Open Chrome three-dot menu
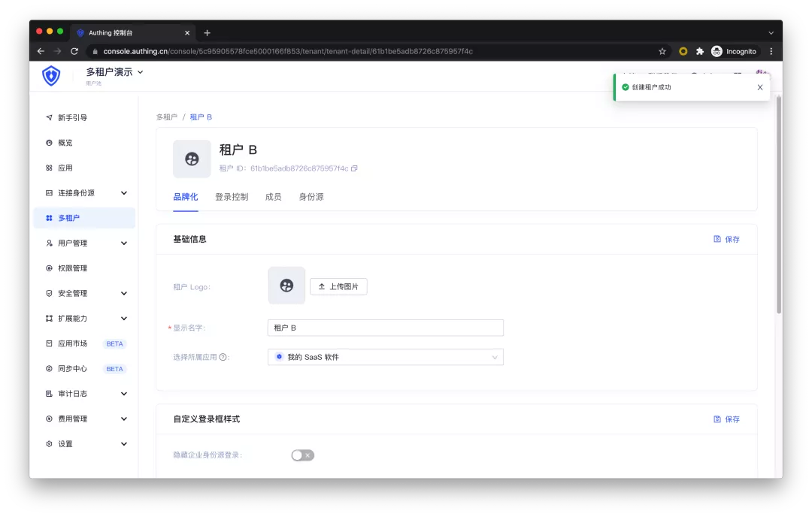 771,51
